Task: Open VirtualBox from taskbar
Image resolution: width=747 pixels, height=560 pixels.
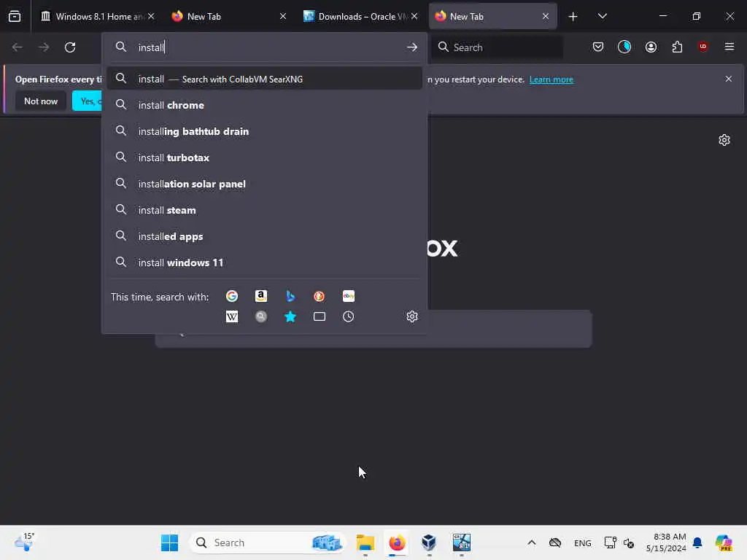Action: (x=429, y=542)
